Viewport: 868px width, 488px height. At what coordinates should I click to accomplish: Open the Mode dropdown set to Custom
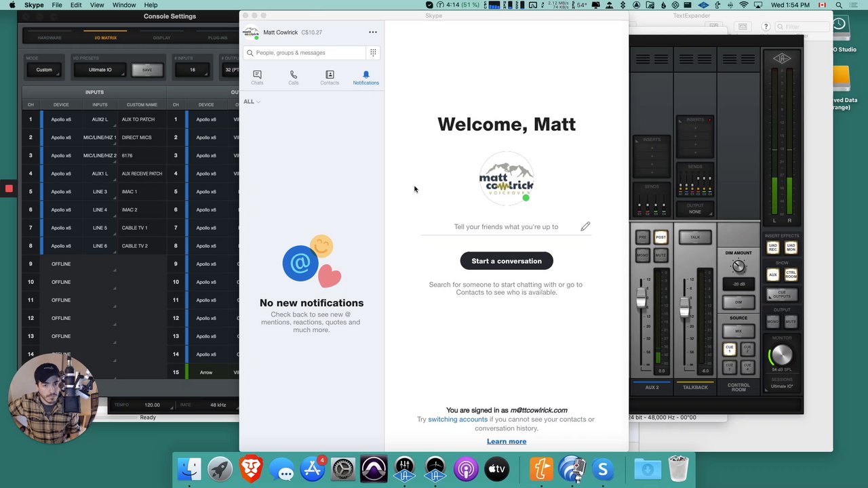[x=44, y=70]
